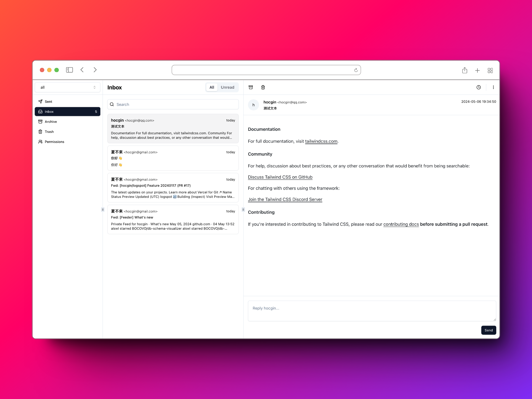This screenshot has height=399, width=532.
Task: Open the Sent folder
Action: click(x=48, y=102)
